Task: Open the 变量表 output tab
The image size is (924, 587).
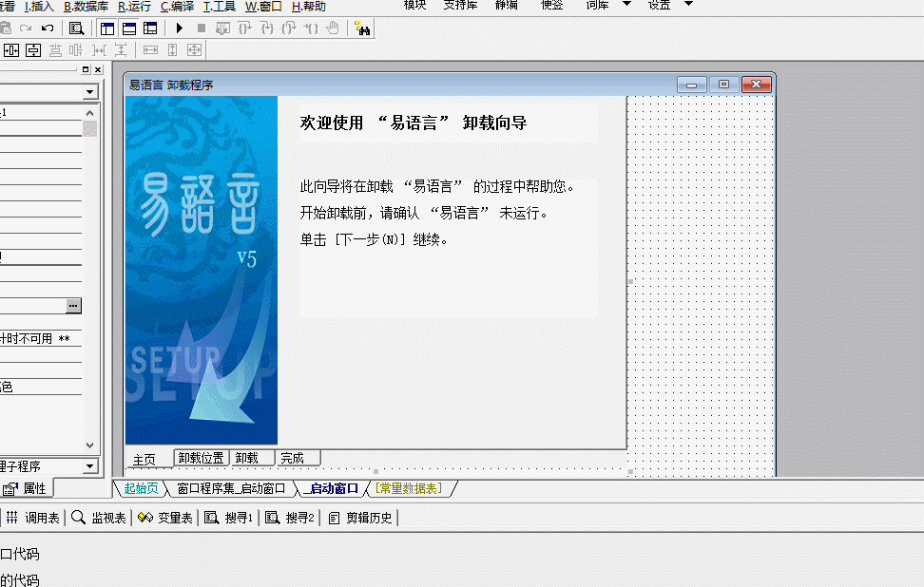Action: [165, 518]
